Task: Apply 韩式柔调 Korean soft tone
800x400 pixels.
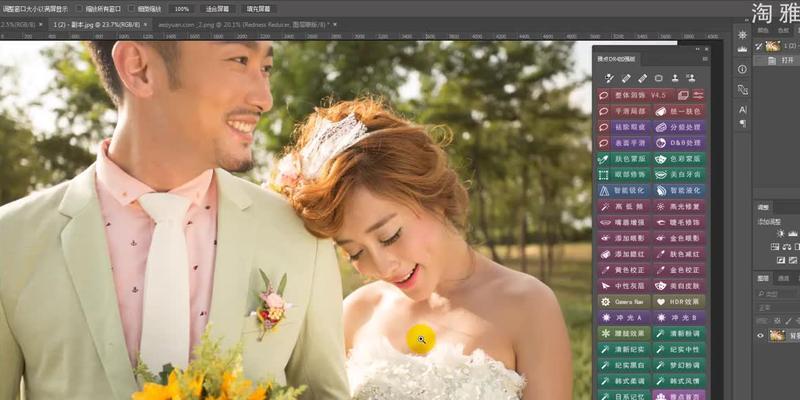Action: click(623, 381)
